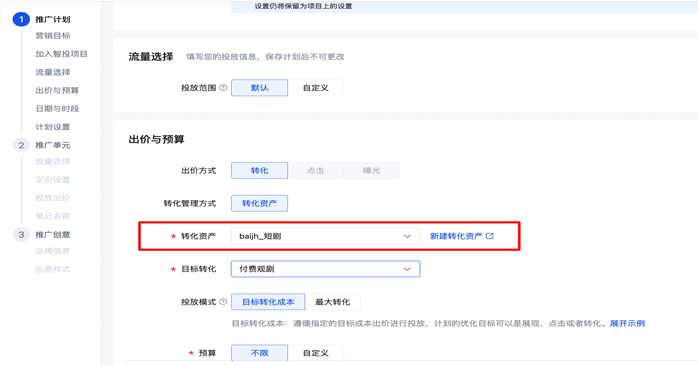
Task: Select 转化 as 出价方式
Action: 260,170
